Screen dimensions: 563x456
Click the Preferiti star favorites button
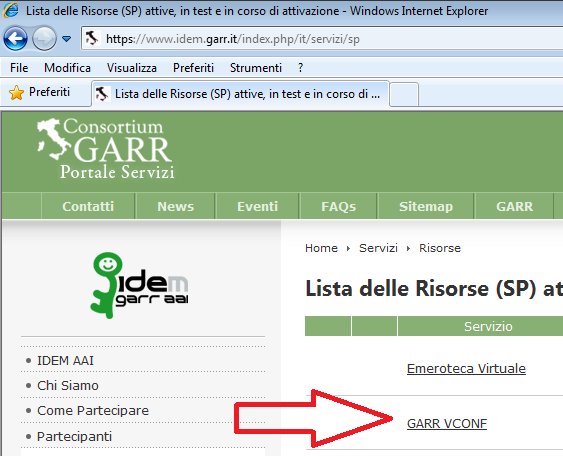(x=39, y=92)
